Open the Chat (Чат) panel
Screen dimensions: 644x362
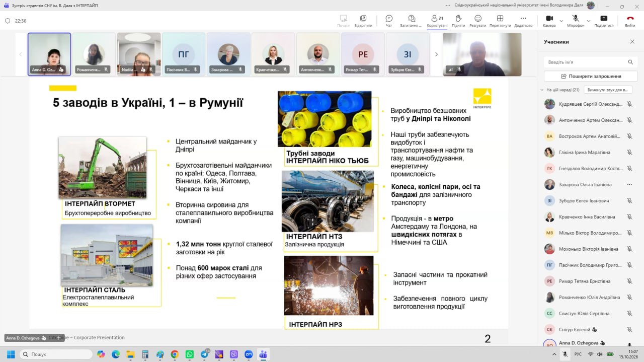point(389,21)
